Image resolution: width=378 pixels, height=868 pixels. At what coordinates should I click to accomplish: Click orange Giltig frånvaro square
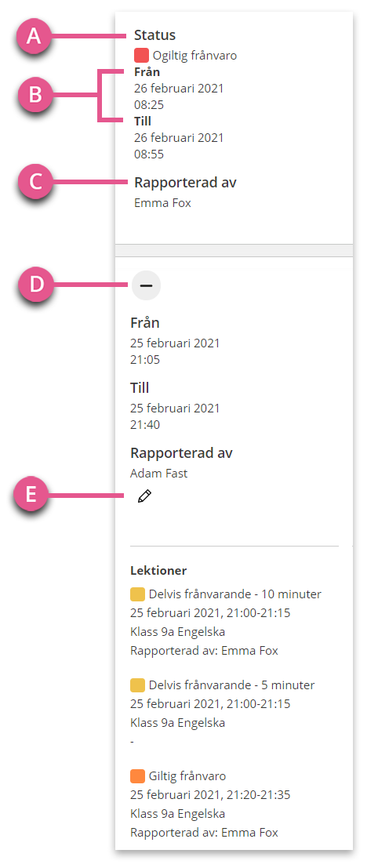(138, 776)
